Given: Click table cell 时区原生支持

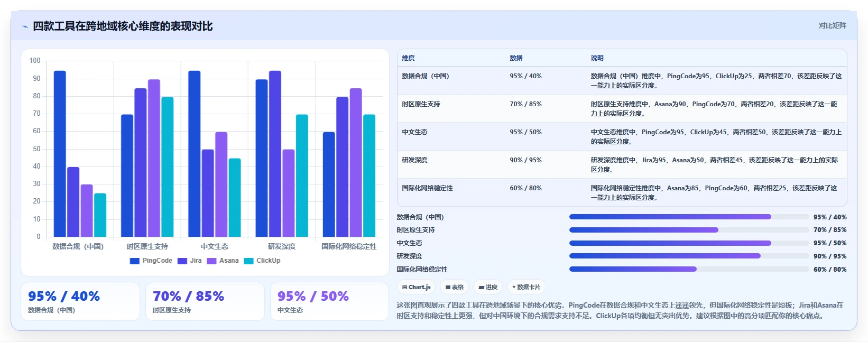Looking at the screenshot, I should pyautogui.click(x=421, y=104).
